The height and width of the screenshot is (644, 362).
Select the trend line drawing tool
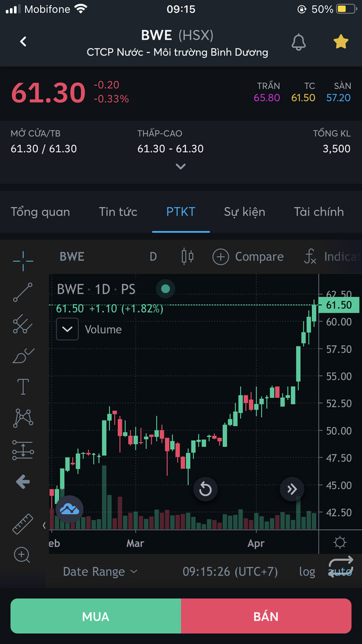pyautogui.click(x=23, y=292)
